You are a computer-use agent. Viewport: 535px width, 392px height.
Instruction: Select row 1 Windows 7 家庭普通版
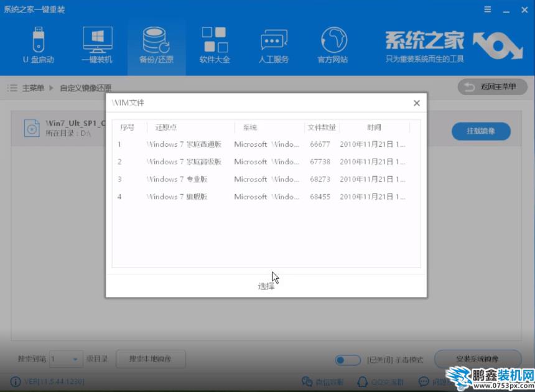(x=266, y=144)
